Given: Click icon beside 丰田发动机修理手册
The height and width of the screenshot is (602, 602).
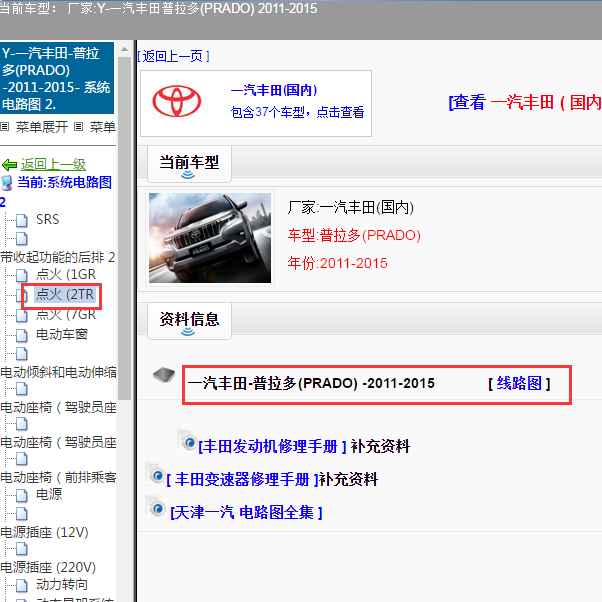Looking at the screenshot, I should point(188,442).
